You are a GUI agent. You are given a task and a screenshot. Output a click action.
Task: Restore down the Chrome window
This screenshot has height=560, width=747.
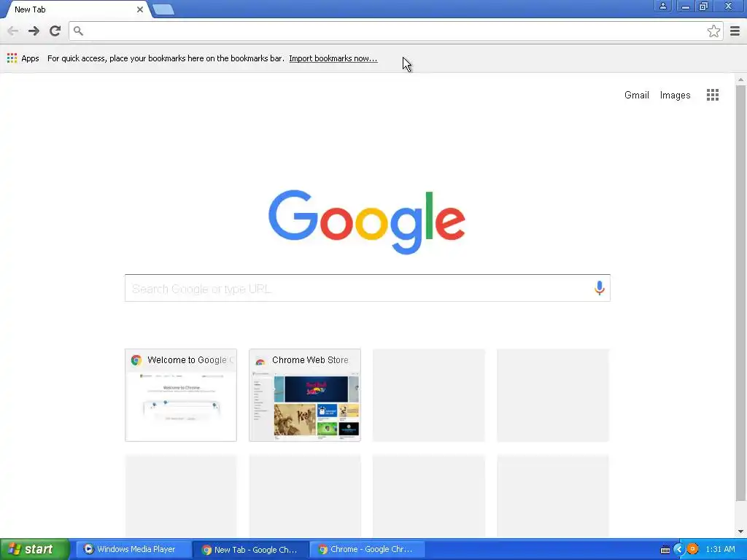(703, 6)
